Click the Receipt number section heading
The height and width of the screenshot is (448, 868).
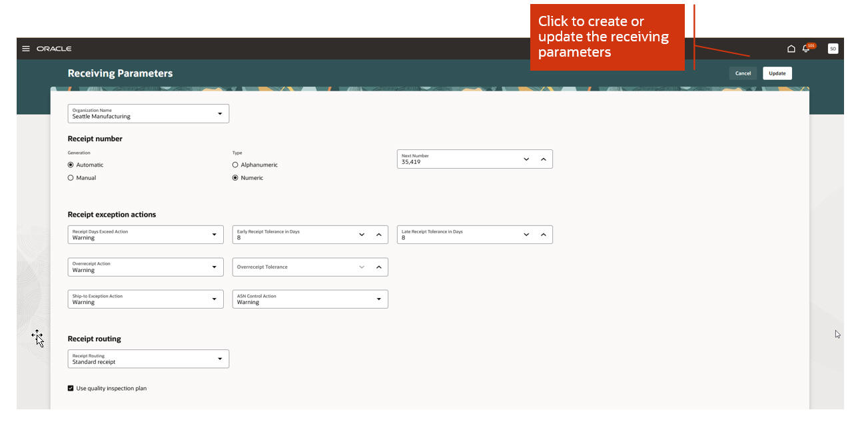pyautogui.click(x=95, y=139)
